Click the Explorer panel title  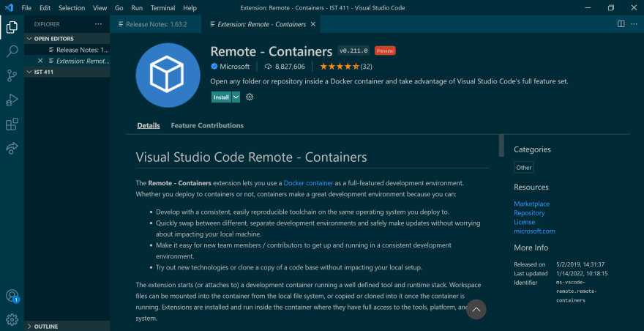pyautogui.click(x=47, y=24)
